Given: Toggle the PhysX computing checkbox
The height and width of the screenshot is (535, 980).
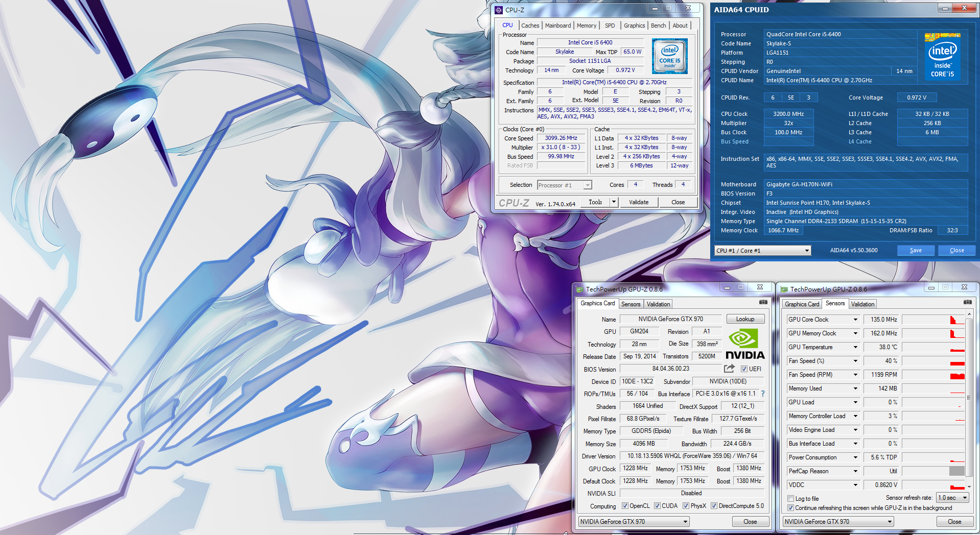Looking at the screenshot, I should (x=686, y=506).
